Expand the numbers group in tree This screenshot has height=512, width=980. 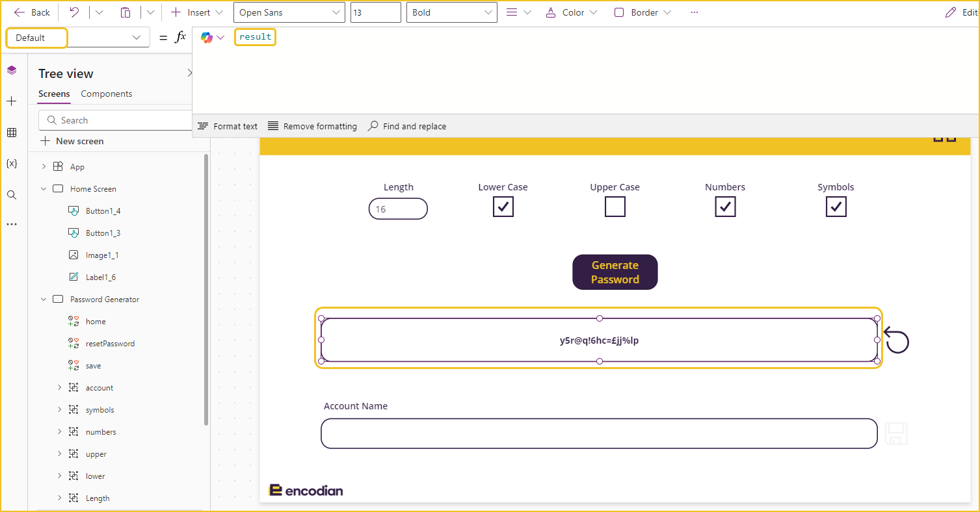[x=59, y=432]
